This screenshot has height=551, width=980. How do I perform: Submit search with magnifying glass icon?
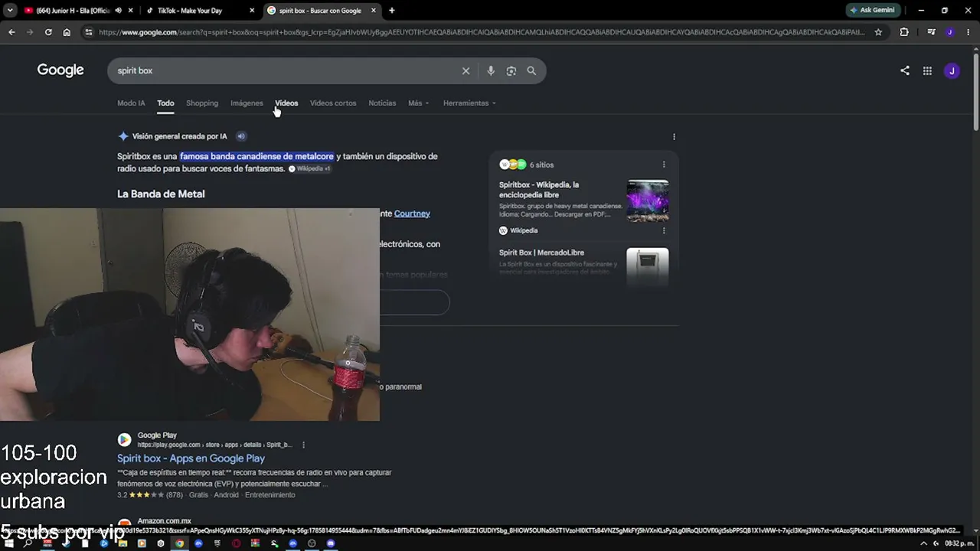click(531, 70)
